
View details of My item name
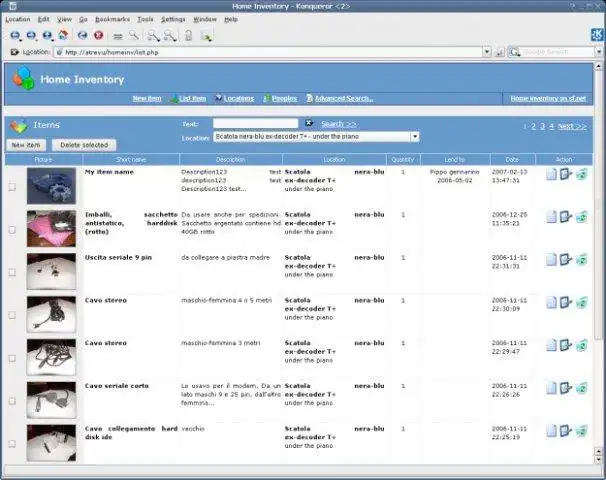(x=551, y=174)
